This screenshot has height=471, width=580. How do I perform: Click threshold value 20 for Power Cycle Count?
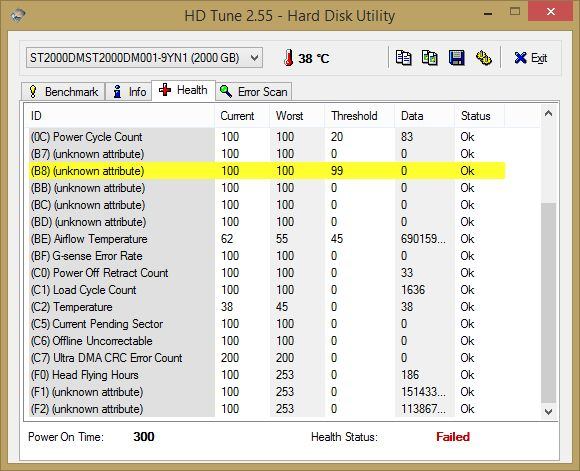(337, 137)
